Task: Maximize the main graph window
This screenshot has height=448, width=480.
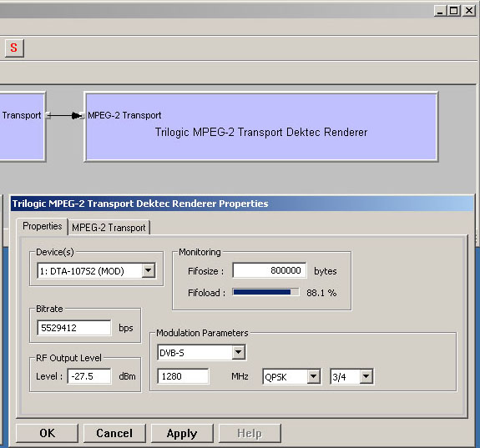Action: tap(454, 11)
